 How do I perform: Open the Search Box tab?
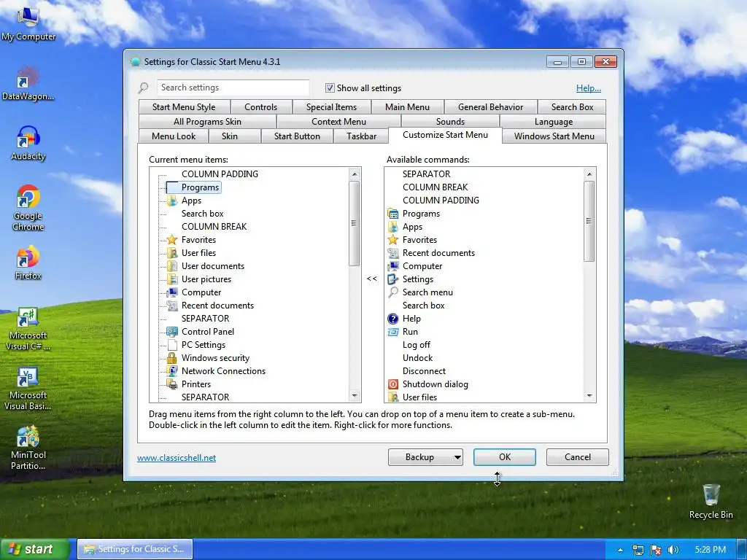pyautogui.click(x=572, y=107)
